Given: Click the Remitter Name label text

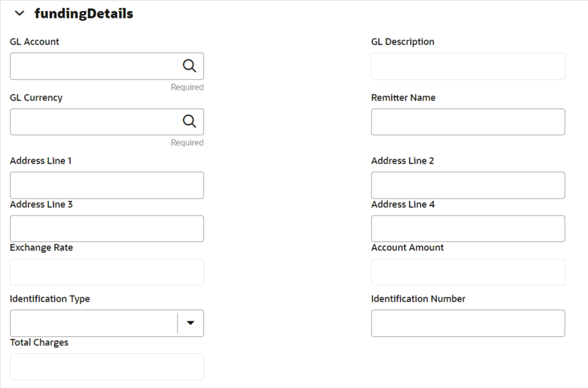Looking at the screenshot, I should [403, 98].
